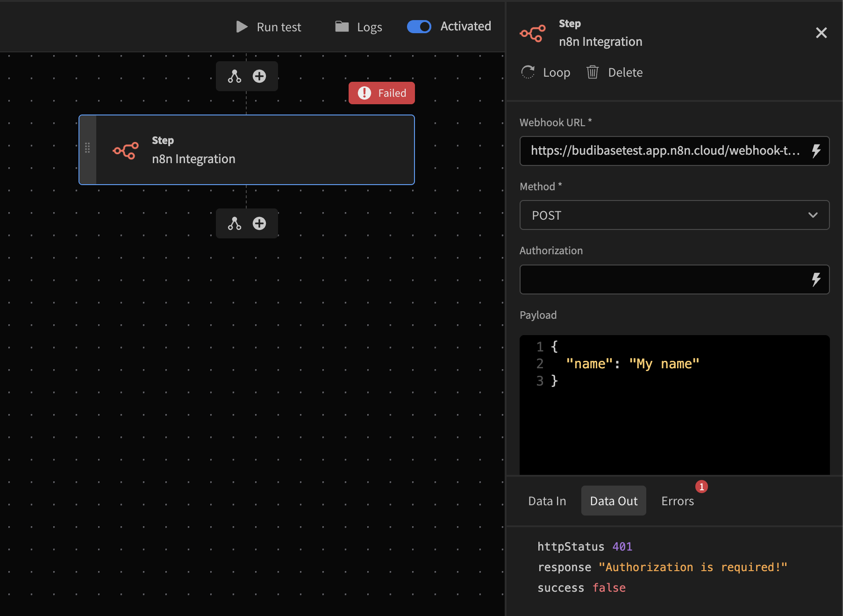
Task: Add a step above the n8n Integration node
Action: [259, 76]
